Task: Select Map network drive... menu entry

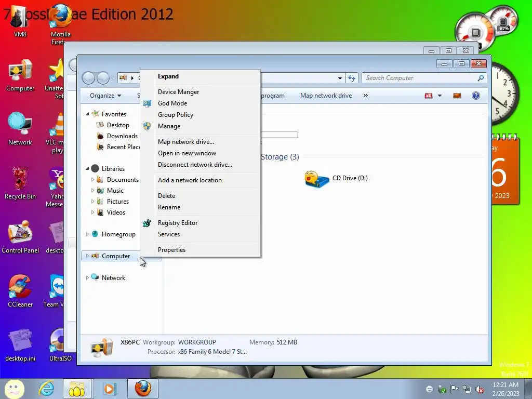Action: coord(200,142)
